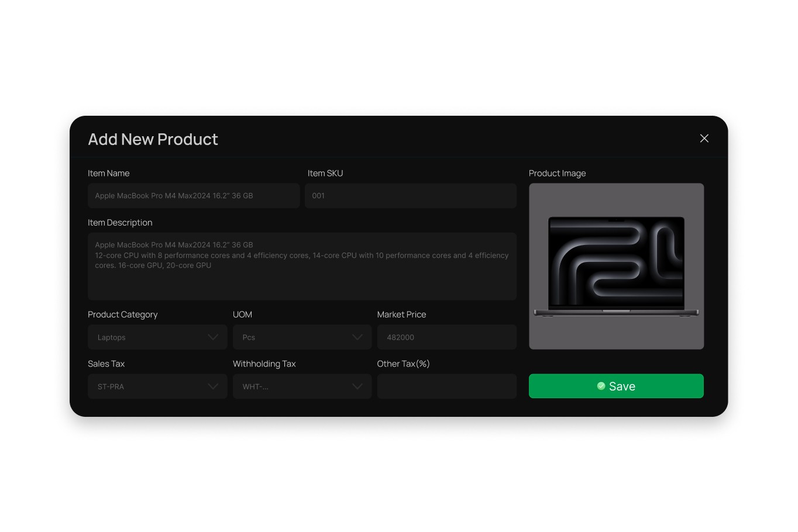Click the Item Name label
Image resolution: width=798 pixels, height=532 pixels.
click(x=109, y=173)
